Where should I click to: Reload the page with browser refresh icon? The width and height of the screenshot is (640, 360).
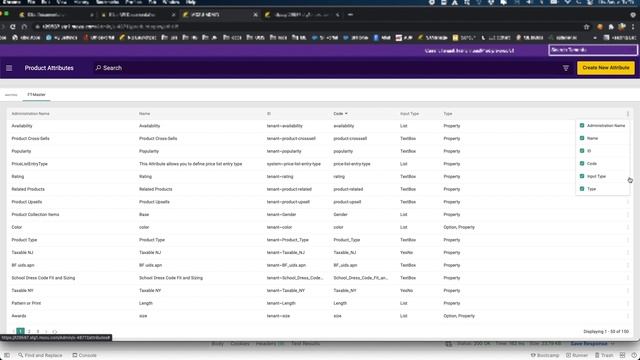[13, 27]
